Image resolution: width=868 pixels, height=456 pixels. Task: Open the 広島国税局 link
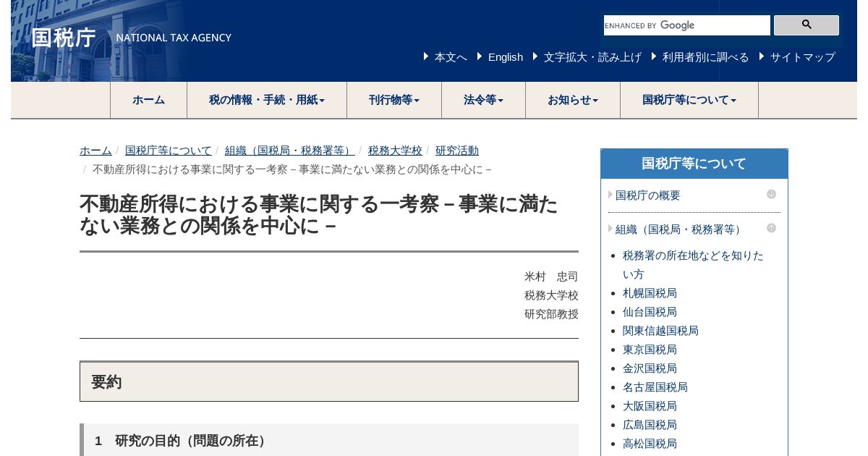tap(650, 425)
